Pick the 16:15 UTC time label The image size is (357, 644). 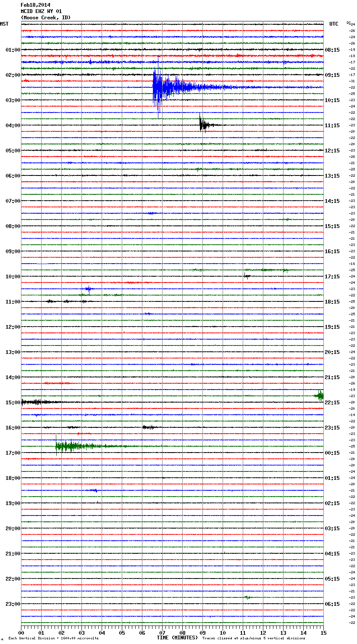pos(332,251)
